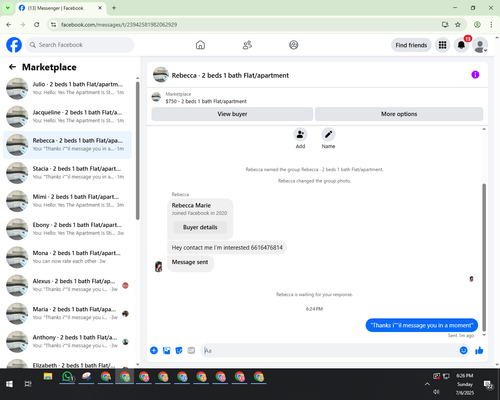Click the Buyer details button
Screen dimensions: 500x400
pyautogui.click(x=200, y=227)
